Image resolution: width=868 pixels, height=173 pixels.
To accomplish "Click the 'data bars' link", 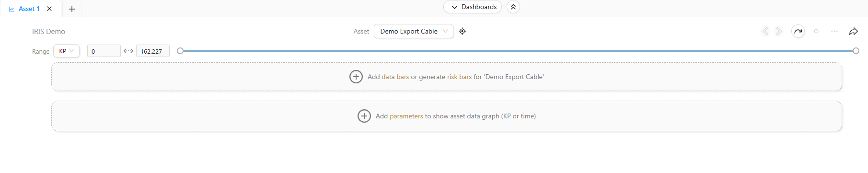I will (x=395, y=77).
